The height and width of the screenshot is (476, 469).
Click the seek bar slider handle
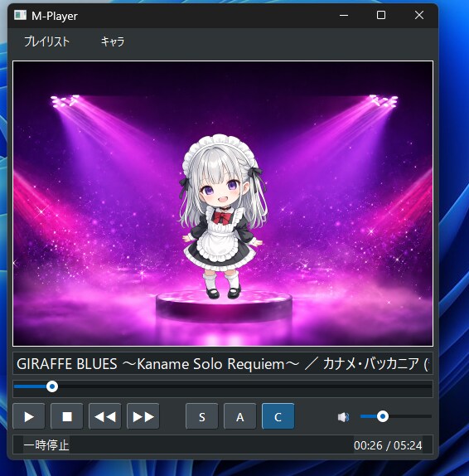point(52,386)
